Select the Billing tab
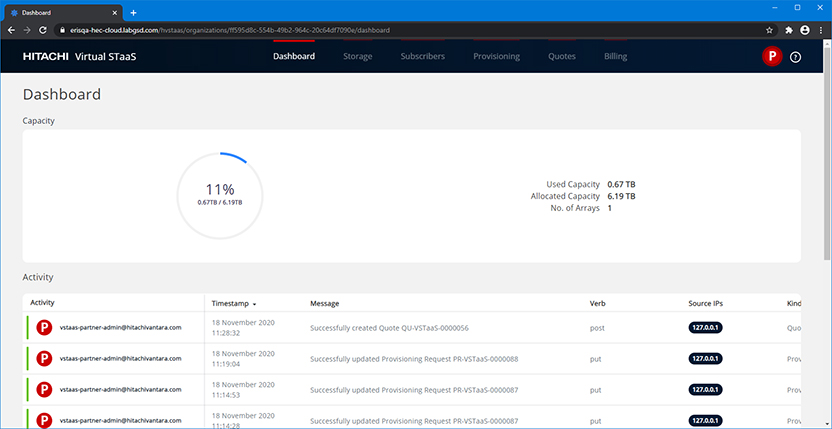832x429 pixels. coord(615,57)
